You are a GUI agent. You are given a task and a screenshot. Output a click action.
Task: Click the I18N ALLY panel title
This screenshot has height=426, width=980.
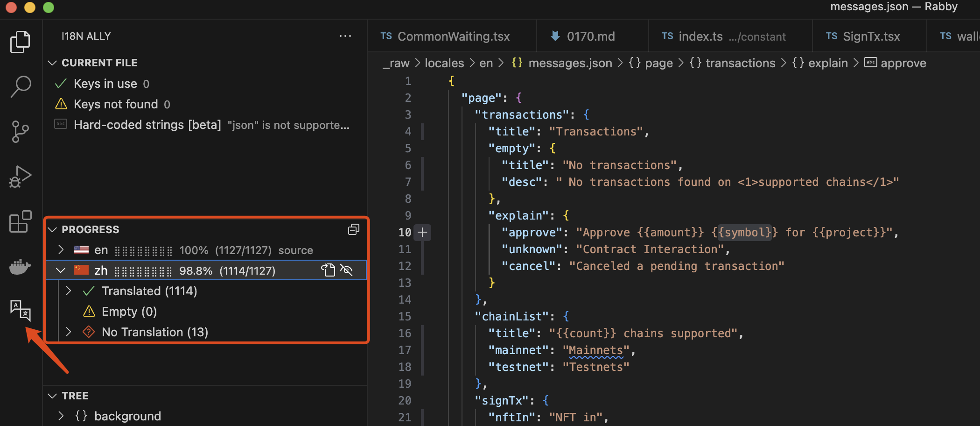click(86, 36)
